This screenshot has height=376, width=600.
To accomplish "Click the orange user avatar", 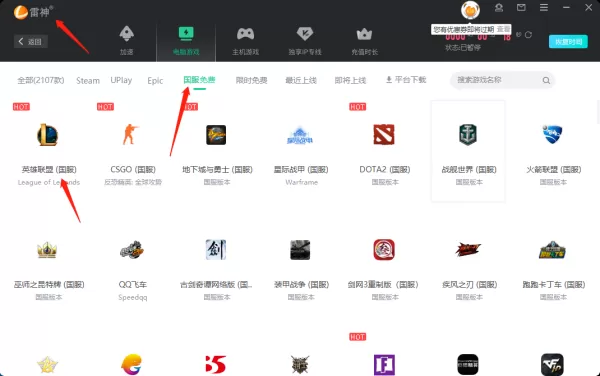I will 470,10.
